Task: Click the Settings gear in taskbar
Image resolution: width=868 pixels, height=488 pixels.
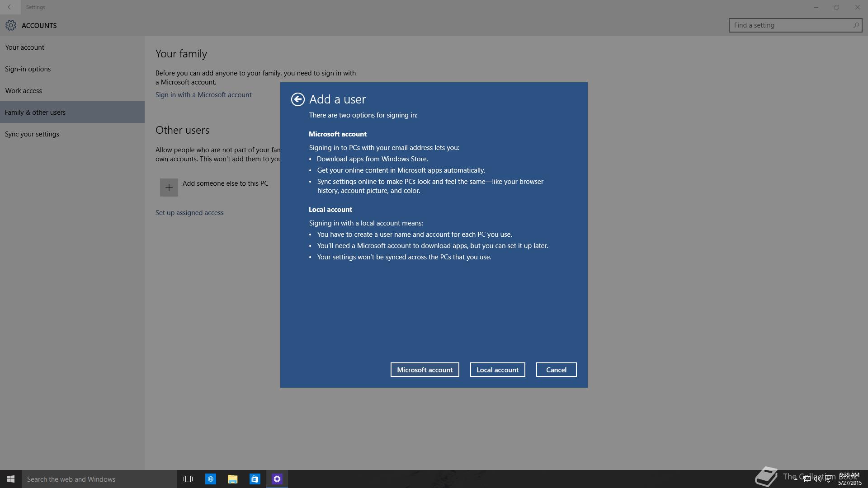Action: tap(277, 479)
